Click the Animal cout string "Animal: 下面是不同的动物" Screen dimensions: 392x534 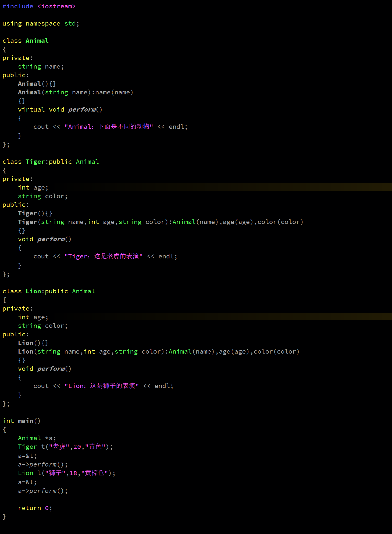pyautogui.click(x=109, y=127)
